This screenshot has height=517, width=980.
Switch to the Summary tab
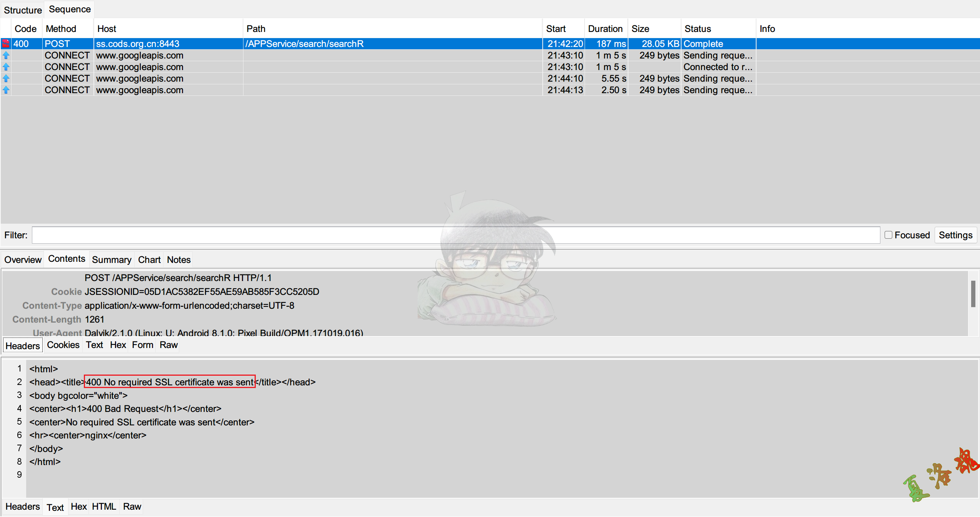click(x=111, y=260)
